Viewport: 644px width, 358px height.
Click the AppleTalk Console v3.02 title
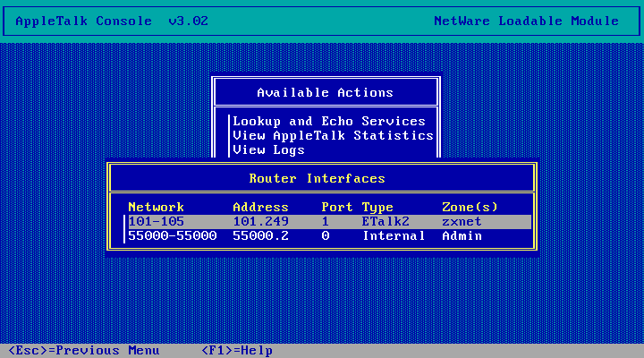(x=112, y=21)
